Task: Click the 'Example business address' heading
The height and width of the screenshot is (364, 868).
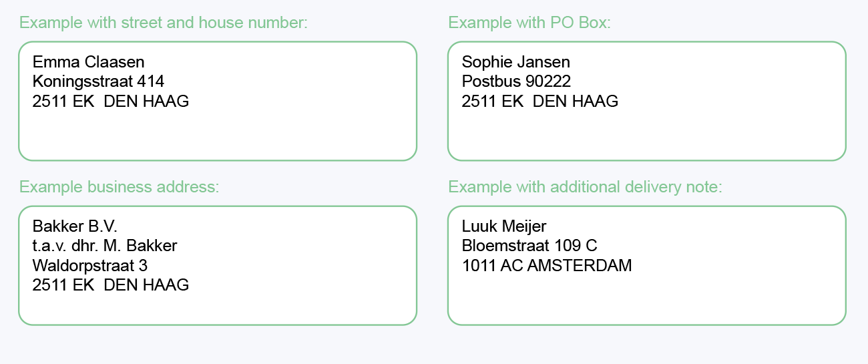Action: click(x=119, y=187)
